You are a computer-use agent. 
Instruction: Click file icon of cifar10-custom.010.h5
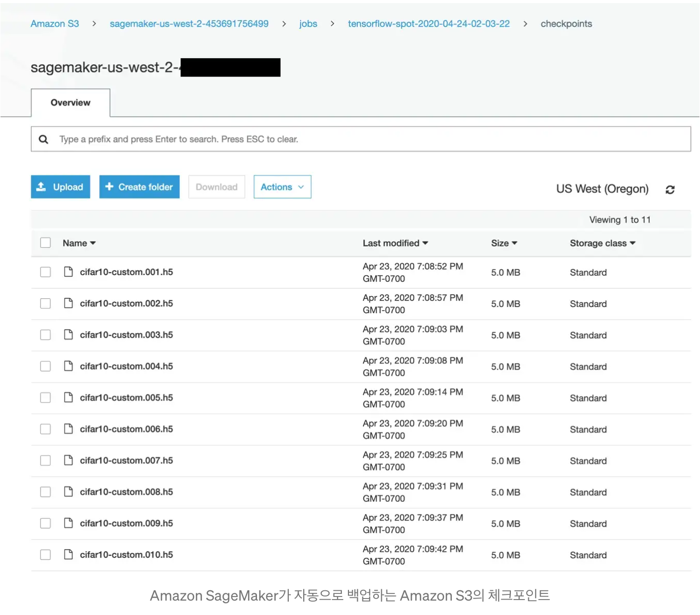[x=68, y=554]
